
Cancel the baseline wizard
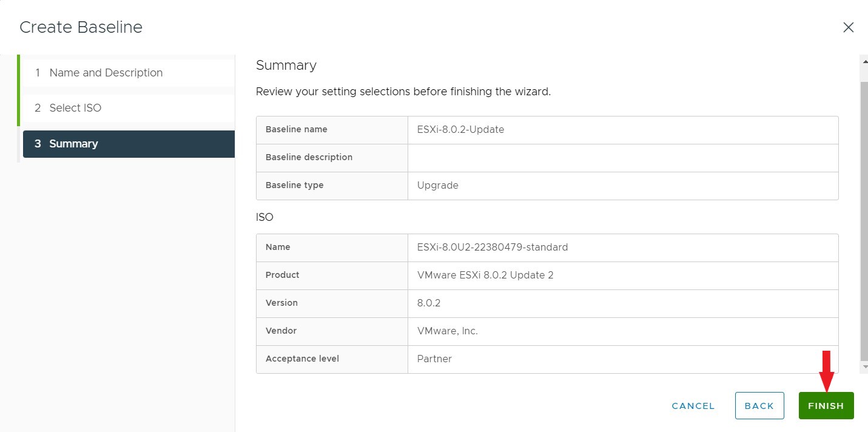[x=693, y=406]
